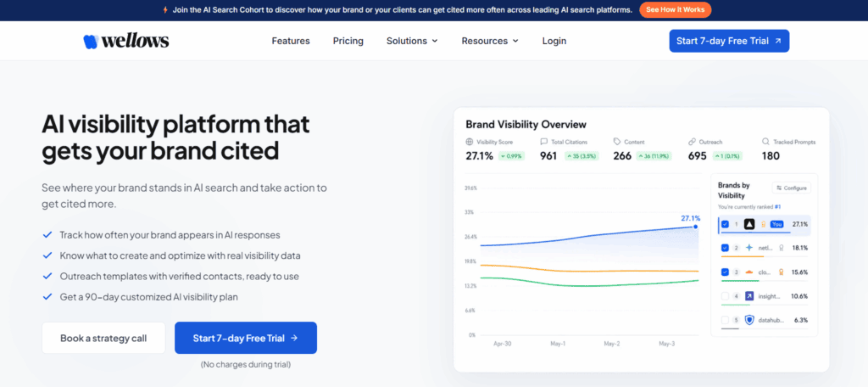868x387 pixels.
Task: Click the checkmark icon beside 'Outreach templates'
Action: click(47, 276)
